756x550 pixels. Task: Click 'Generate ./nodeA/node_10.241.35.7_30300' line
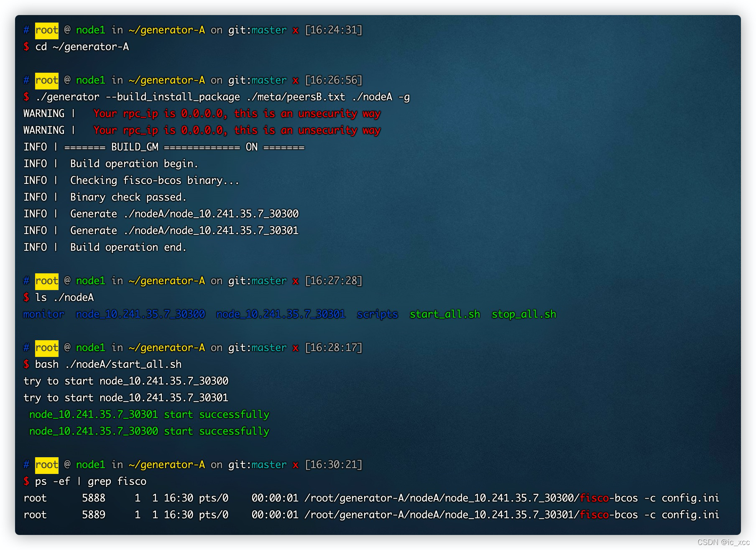click(x=161, y=214)
